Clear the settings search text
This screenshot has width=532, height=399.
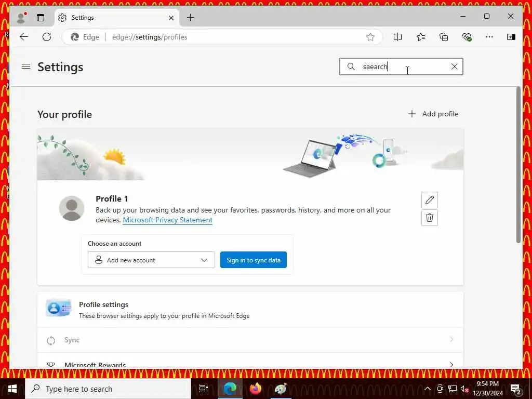pos(454,66)
